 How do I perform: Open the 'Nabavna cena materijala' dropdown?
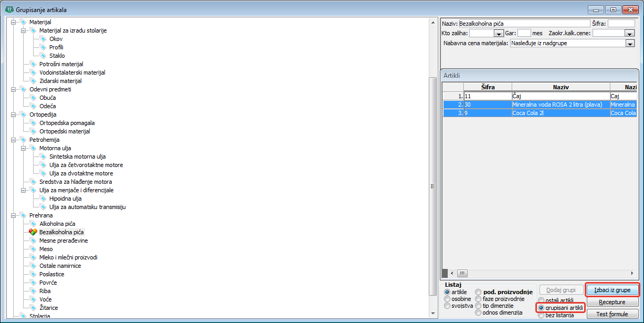pos(630,44)
